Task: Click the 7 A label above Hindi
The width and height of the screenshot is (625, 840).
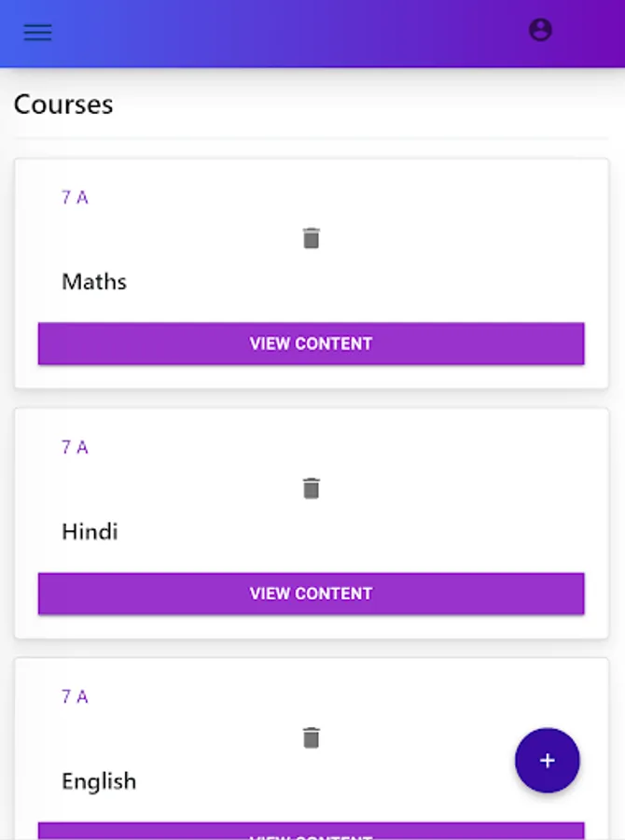Action: (75, 447)
